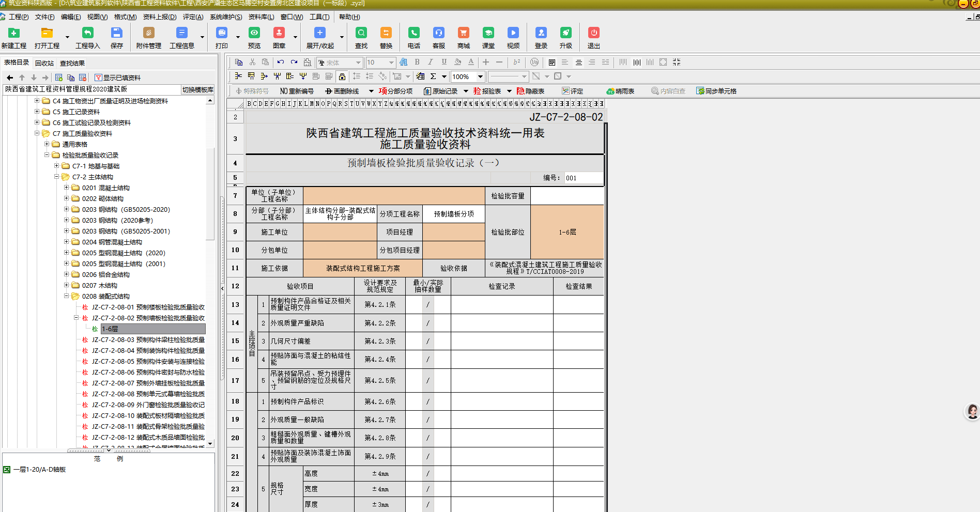Click the NO重新编号 button
The width and height of the screenshot is (980, 512).
[297, 91]
